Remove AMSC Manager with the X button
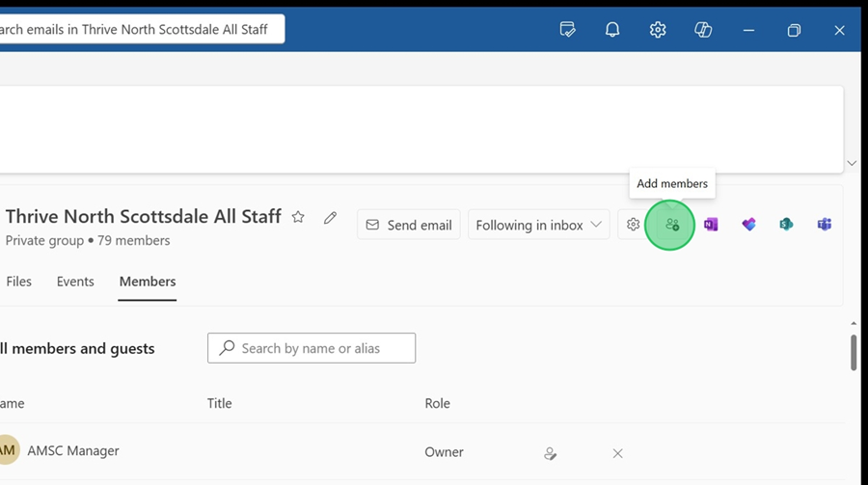 618,453
